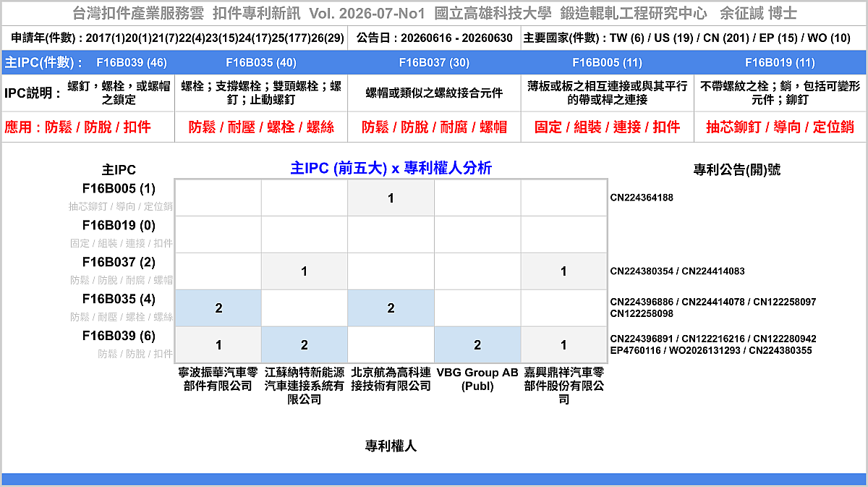This screenshot has width=868, height=487.
Task: Select the F16B005 (1) row label
Action: (x=119, y=189)
